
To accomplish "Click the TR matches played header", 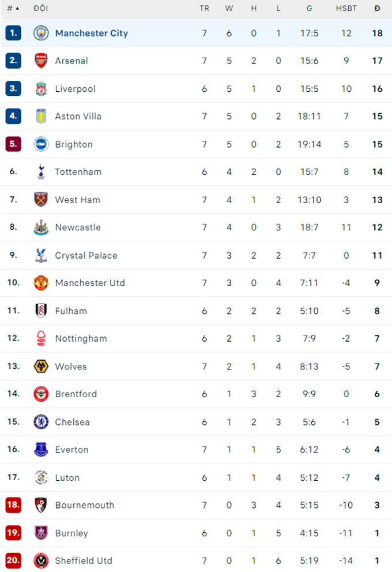I will [205, 9].
